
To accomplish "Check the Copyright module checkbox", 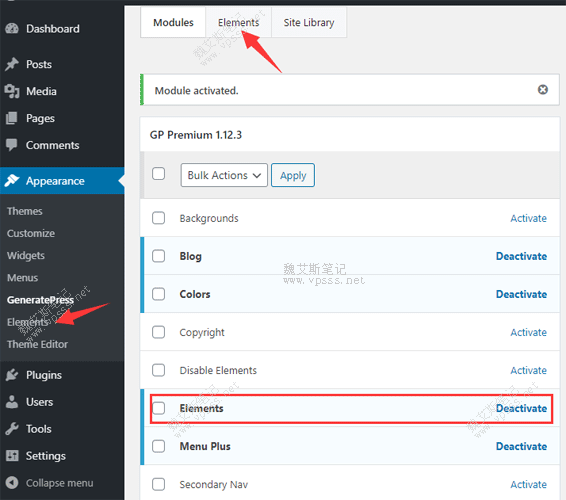I will click(x=158, y=332).
